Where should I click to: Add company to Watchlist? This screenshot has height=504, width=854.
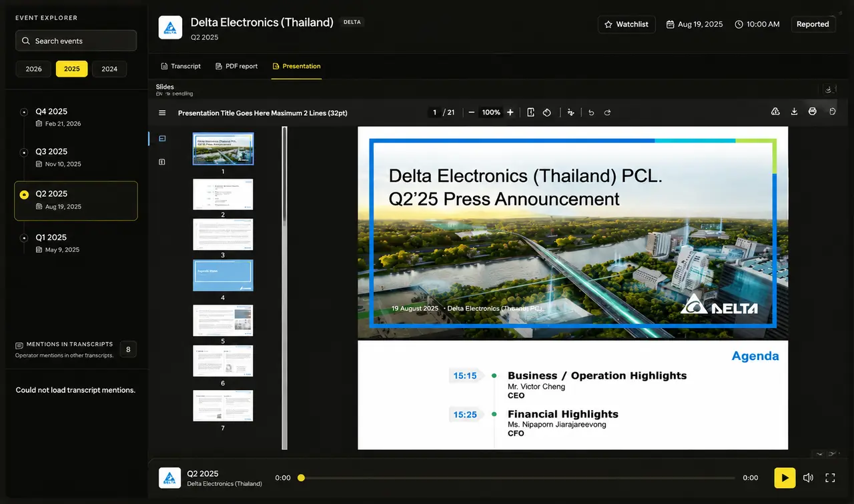point(626,24)
